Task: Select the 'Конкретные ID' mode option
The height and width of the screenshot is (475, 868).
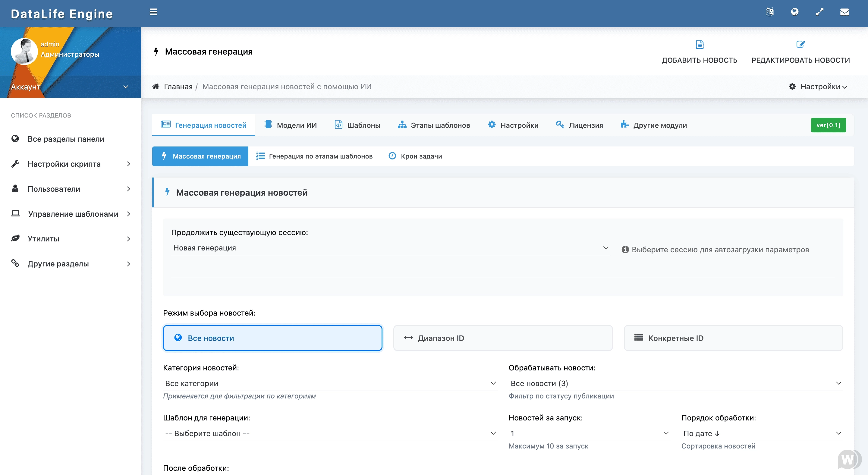Action: [x=733, y=338]
